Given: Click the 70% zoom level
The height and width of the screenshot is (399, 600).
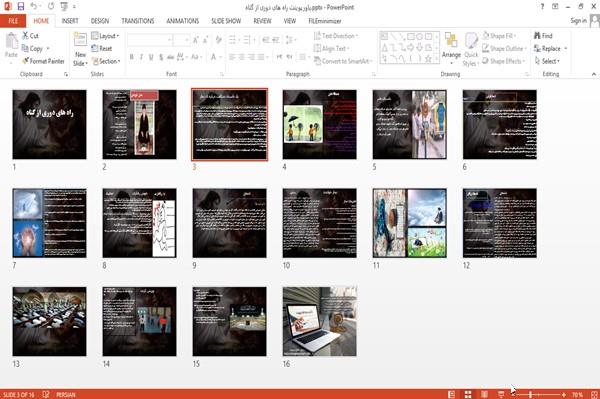Looking at the screenshot, I should (x=577, y=394).
